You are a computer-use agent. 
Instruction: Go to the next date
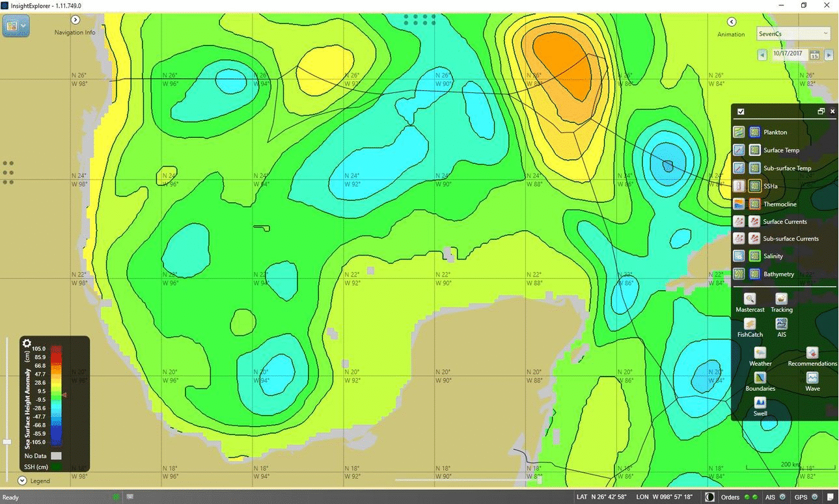pyautogui.click(x=829, y=55)
